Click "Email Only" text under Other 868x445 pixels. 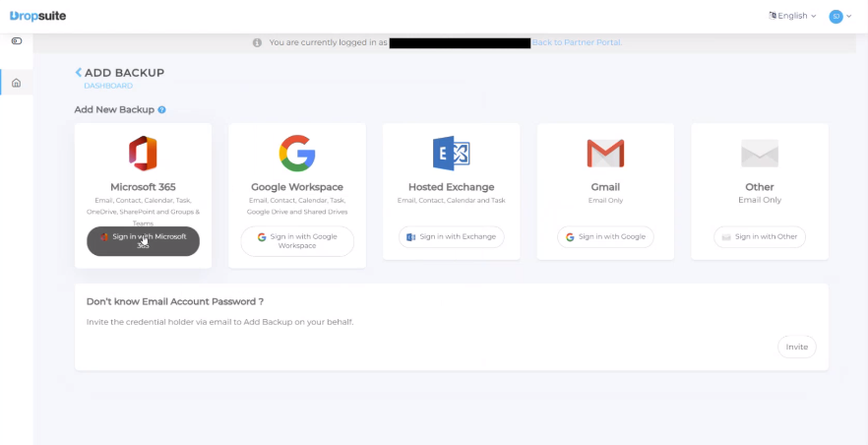point(760,200)
